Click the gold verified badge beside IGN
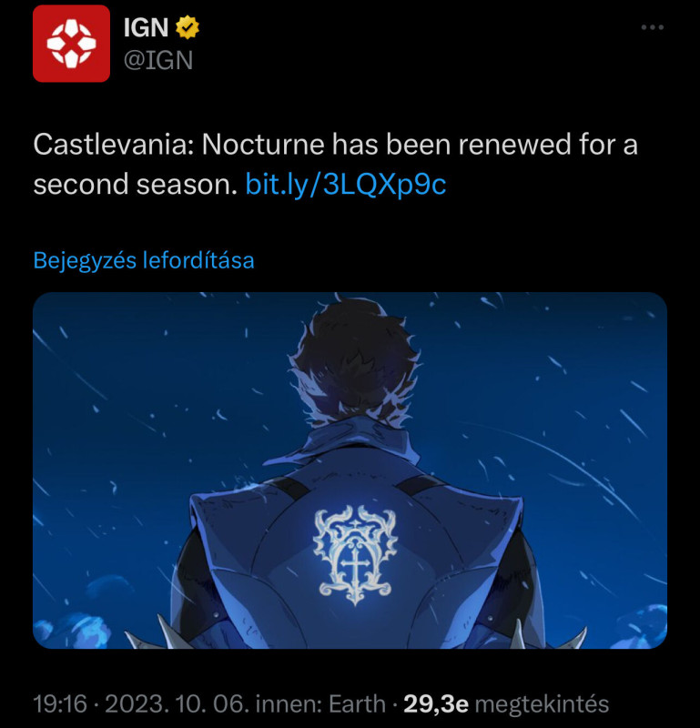The height and width of the screenshot is (728, 700). 188,27
